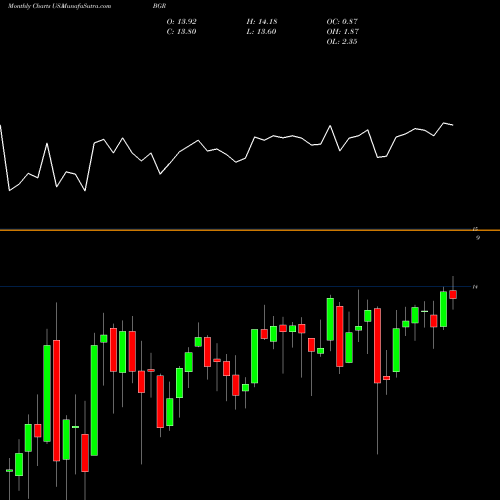Select the 'BGR' ticker symbol label
Viewport: 500px width, 500px height.
pos(159,6)
